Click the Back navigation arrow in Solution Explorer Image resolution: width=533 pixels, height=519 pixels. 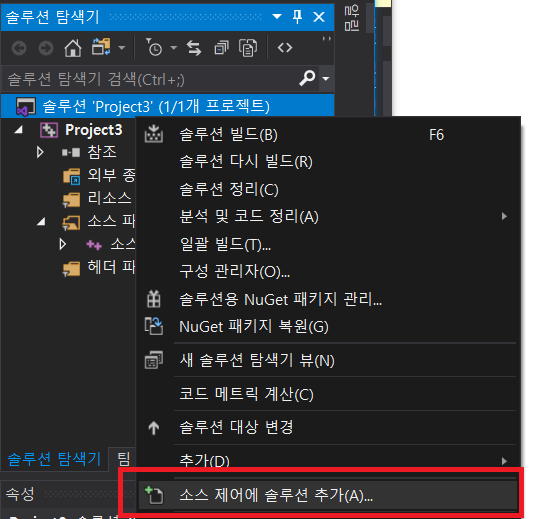tap(19, 48)
